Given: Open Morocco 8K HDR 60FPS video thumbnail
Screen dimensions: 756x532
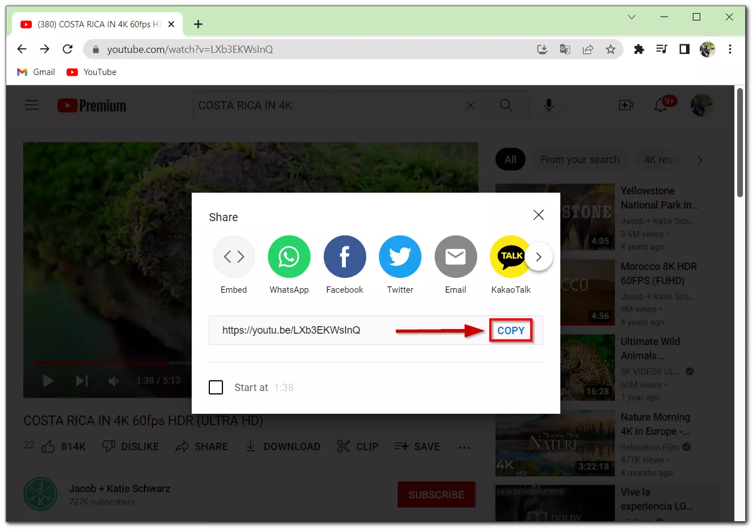Looking at the screenshot, I should (555, 292).
